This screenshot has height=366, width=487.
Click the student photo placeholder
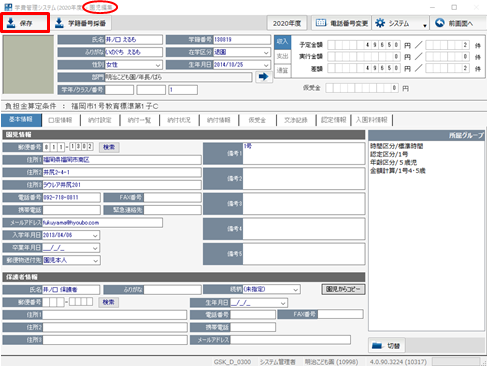pyautogui.click(x=28, y=65)
